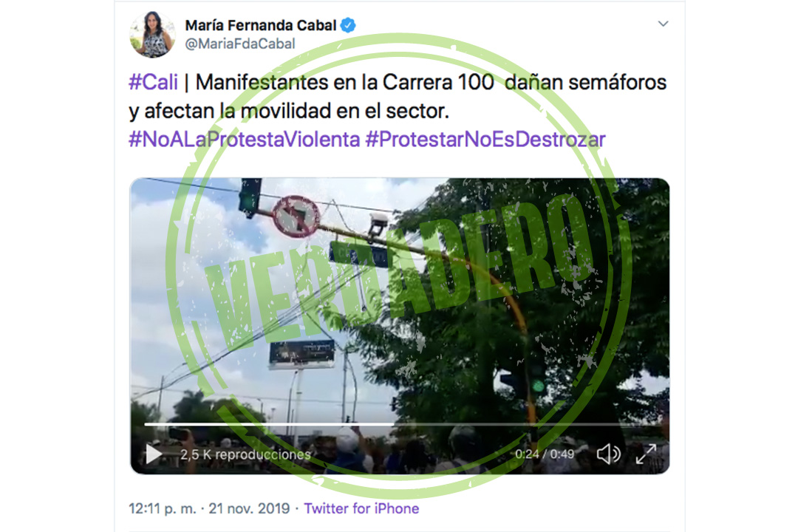Play the embedded tweet video
Viewport: 798px width, 532px height.
(x=154, y=454)
